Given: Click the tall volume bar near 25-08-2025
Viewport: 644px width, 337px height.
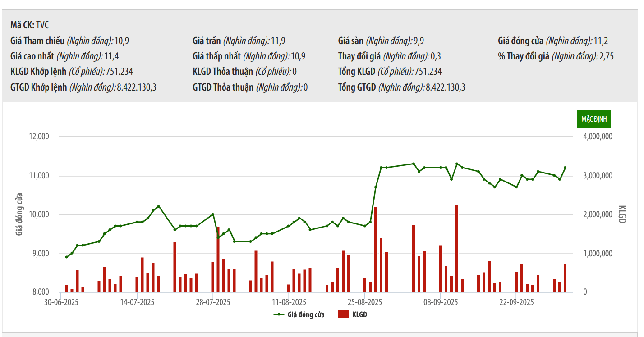Looking at the screenshot, I should (376, 249).
